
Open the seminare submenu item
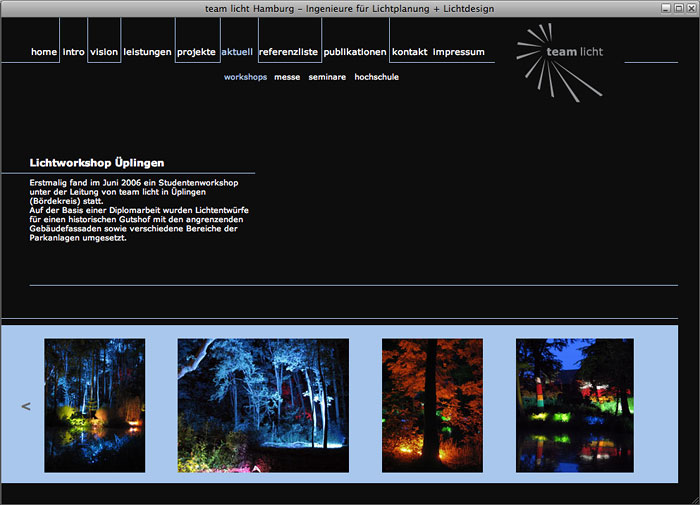click(327, 77)
